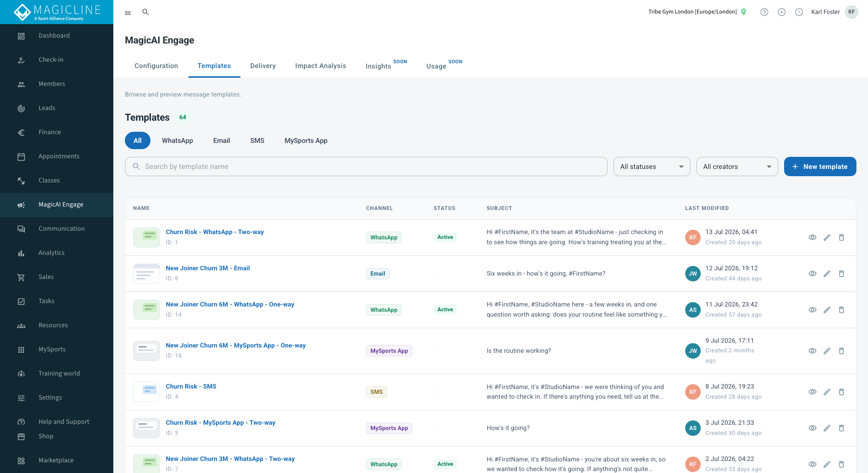Click the Insights tab
The image size is (868, 473).
click(x=386, y=66)
